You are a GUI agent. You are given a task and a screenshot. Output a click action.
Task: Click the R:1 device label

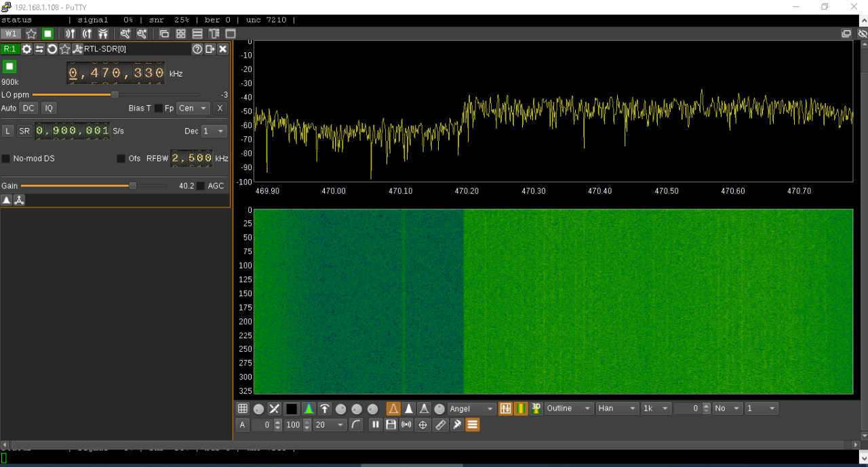click(x=10, y=49)
